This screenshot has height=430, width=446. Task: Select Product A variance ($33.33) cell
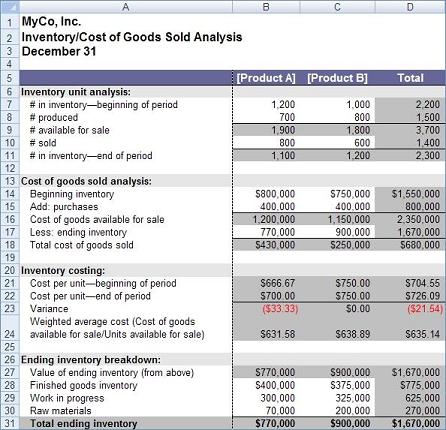[266, 309]
